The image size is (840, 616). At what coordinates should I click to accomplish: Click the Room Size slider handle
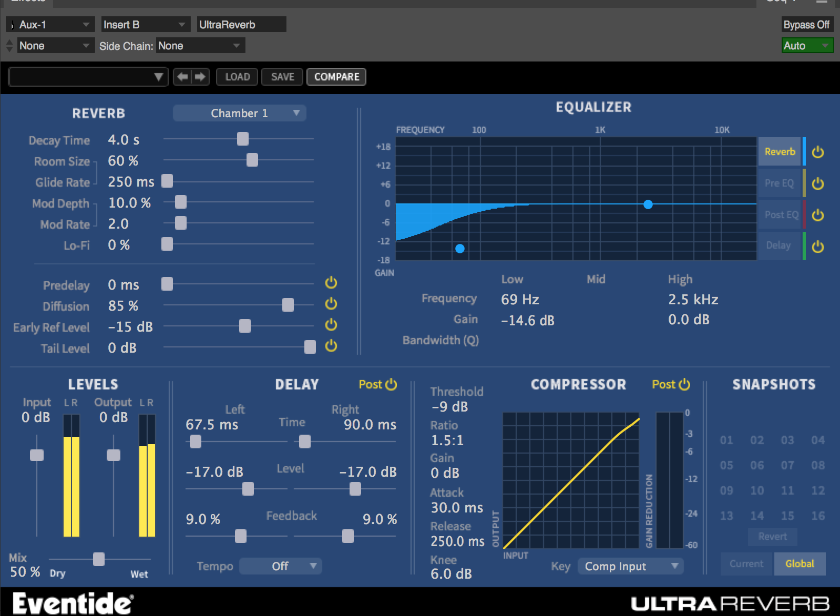(x=252, y=160)
